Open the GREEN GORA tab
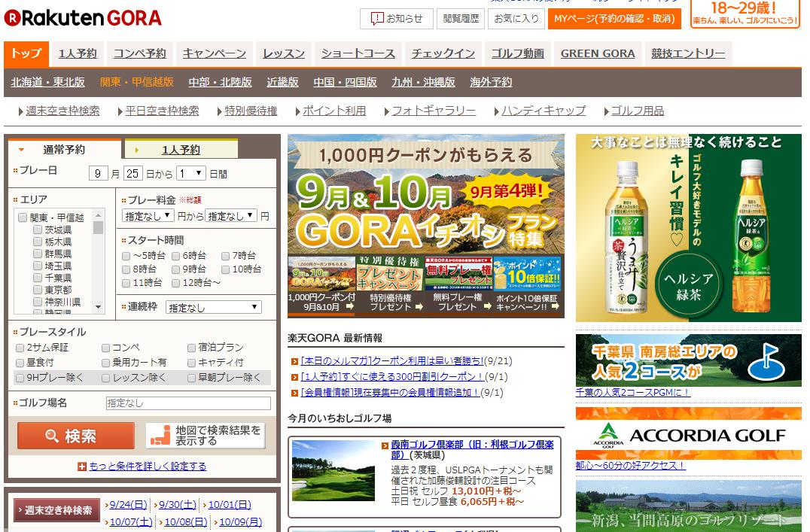The height and width of the screenshot is (532, 810). coord(598,53)
